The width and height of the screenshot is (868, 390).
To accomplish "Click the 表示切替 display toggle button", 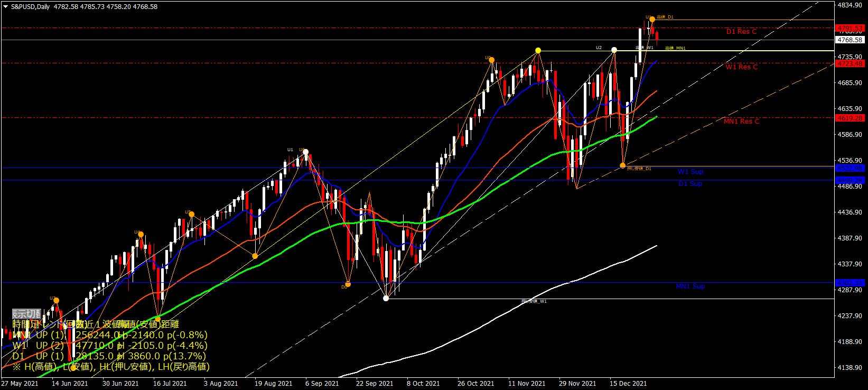I will pyautogui.click(x=26, y=314).
